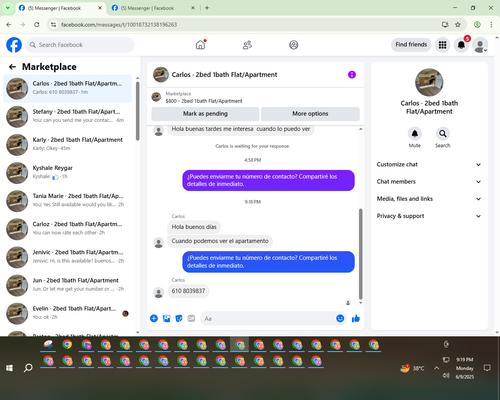The height and width of the screenshot is (400, 500).
Task: Open Carloz 2bed 1bath conversation
Action: (67, 229)
